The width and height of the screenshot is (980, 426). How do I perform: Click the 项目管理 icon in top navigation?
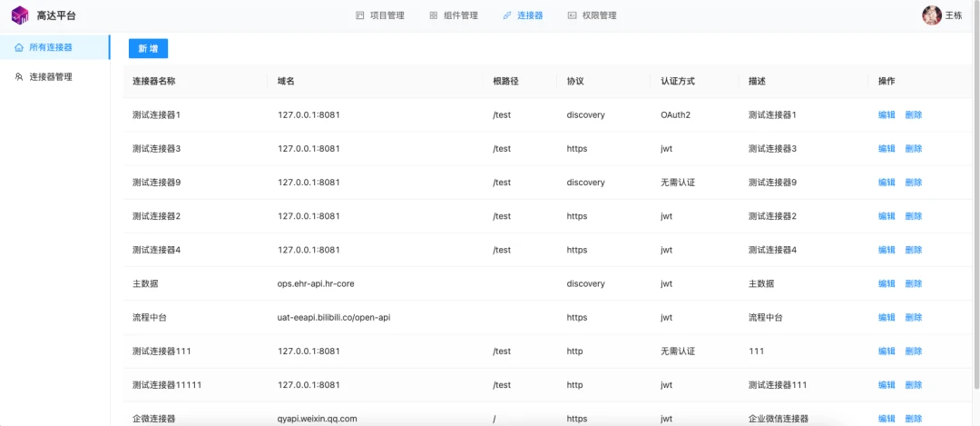click(359, 15)
